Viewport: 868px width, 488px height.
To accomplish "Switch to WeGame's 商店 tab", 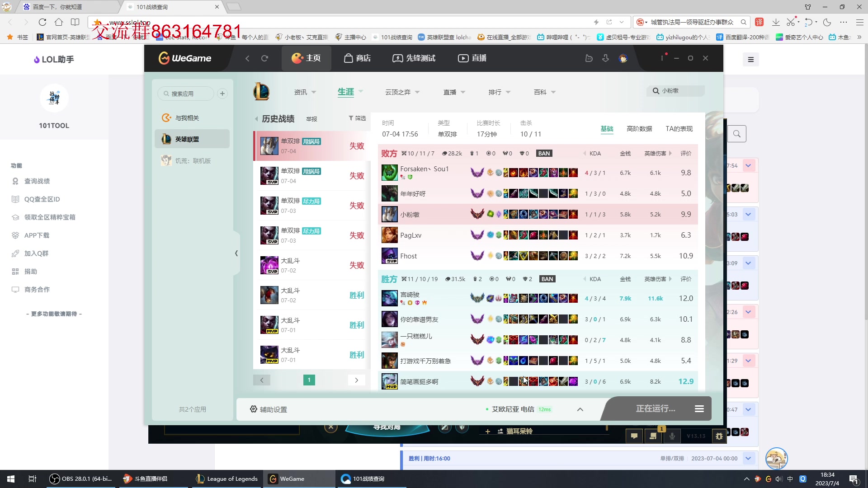I will (358, 58).
